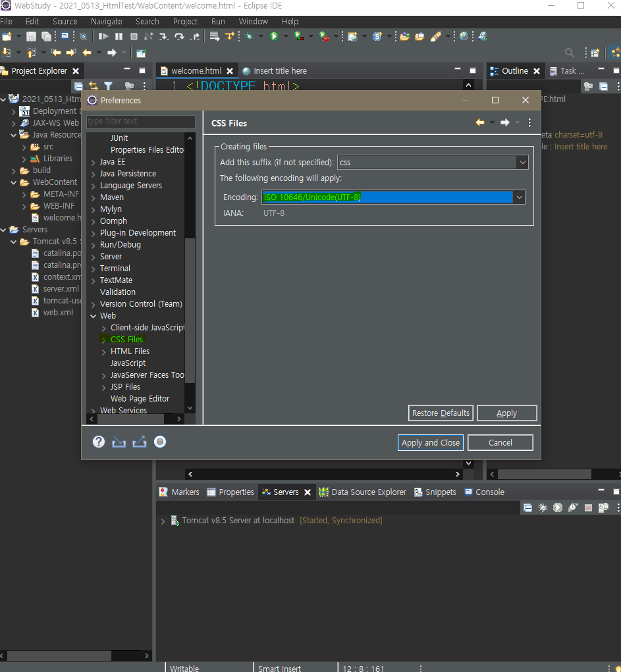
Task: Expand the build folder in Project Explorer
Action: tap(14, 171)
